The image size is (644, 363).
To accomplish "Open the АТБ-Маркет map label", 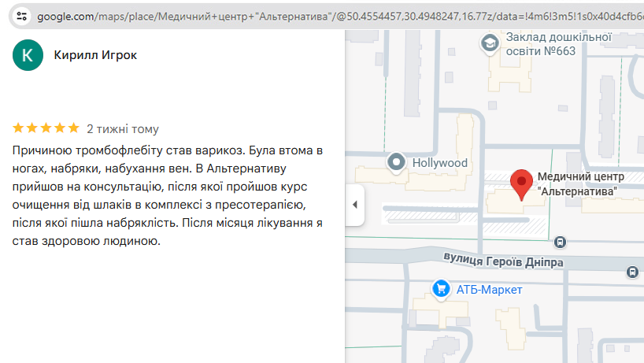I will (489, 290).
